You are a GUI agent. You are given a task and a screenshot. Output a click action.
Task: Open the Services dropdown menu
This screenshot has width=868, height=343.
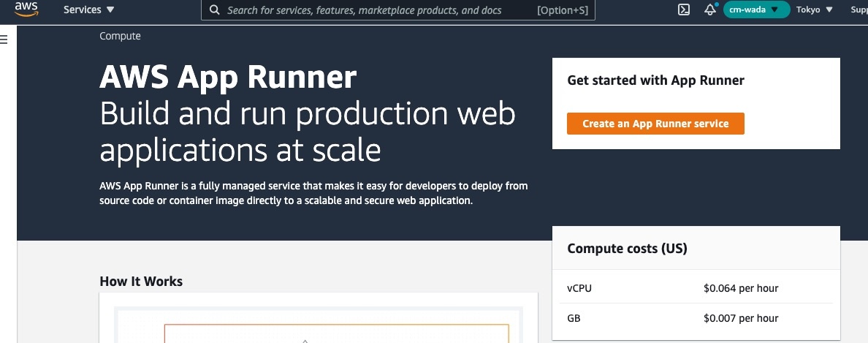click(x=88, y=10)
